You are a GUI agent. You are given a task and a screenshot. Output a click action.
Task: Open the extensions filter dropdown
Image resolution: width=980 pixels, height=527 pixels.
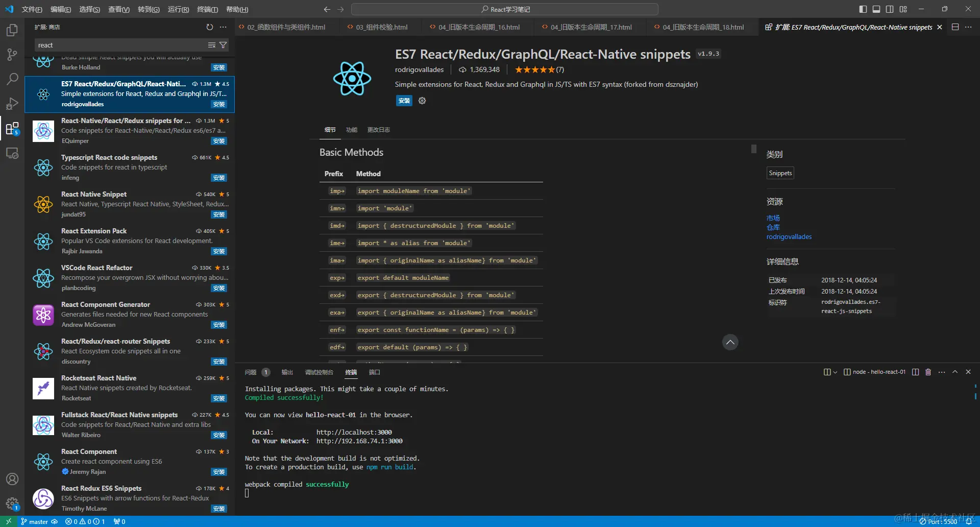point(223,45)
